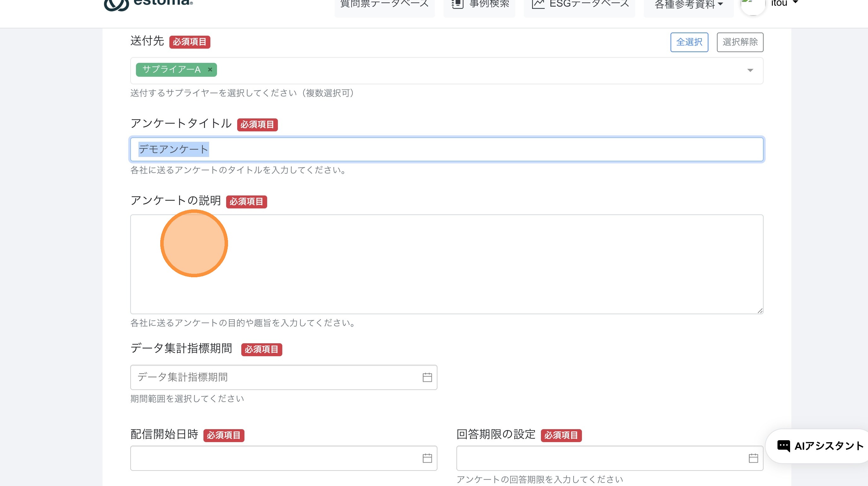Go to 事例検索 menu item
This screenshot has width=868, height=486.
[489, 4]
